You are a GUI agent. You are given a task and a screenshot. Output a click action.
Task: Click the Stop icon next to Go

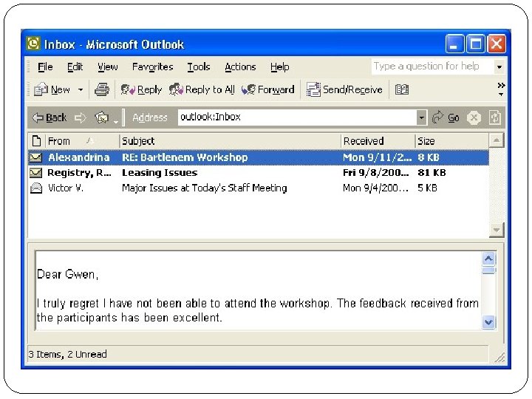(474, 117)
